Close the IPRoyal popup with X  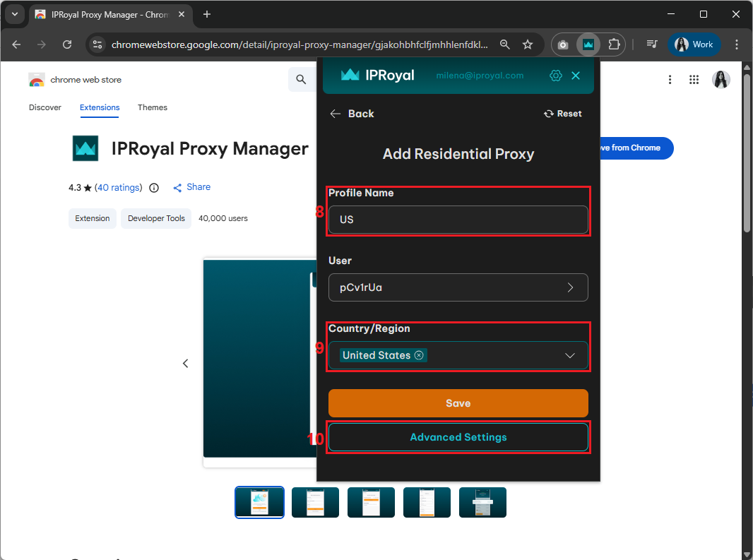(576, 76)
